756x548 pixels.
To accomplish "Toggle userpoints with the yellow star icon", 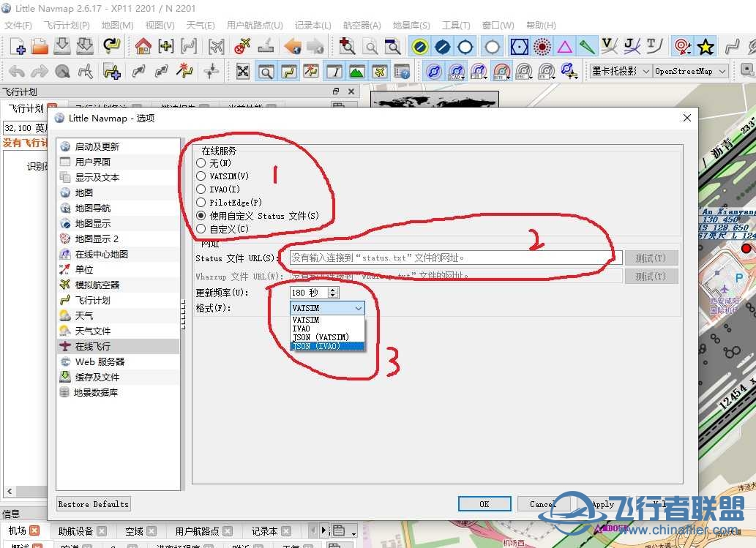I will click(706, 47).
